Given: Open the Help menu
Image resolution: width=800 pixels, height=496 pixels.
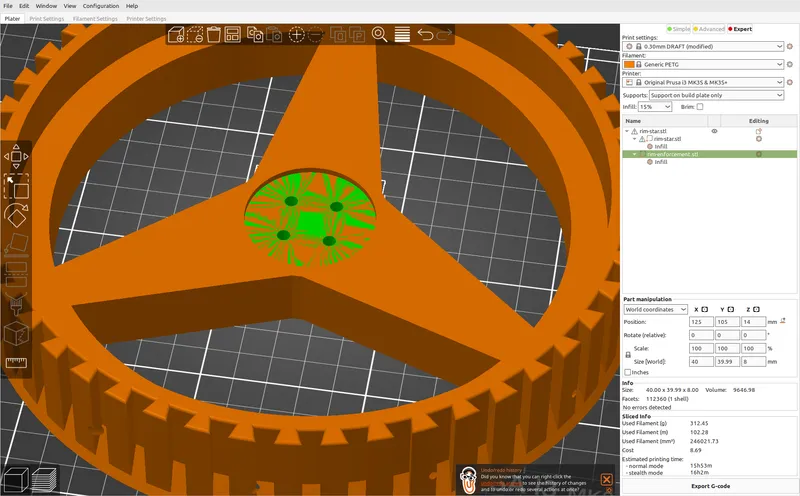Looking at the screenshot, I should click(132, 6).
